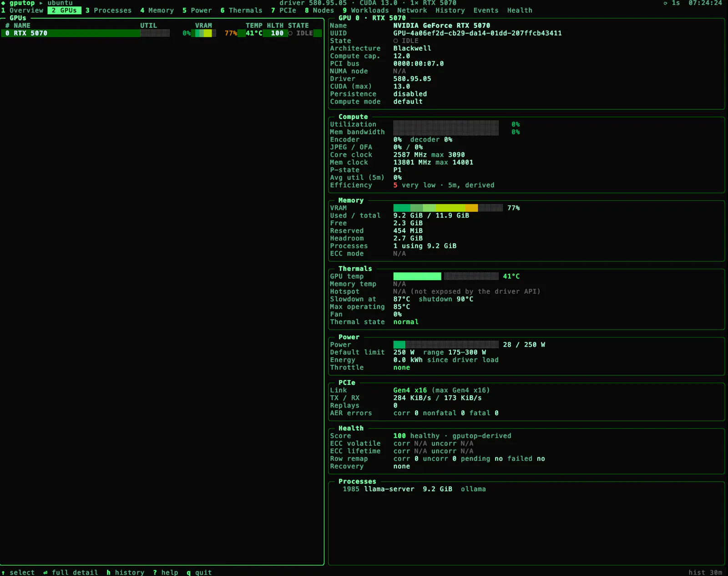The image size is (728, 576).
Task: Click the 28 / 250 W power reading
Action: click(x=524, y=345)
